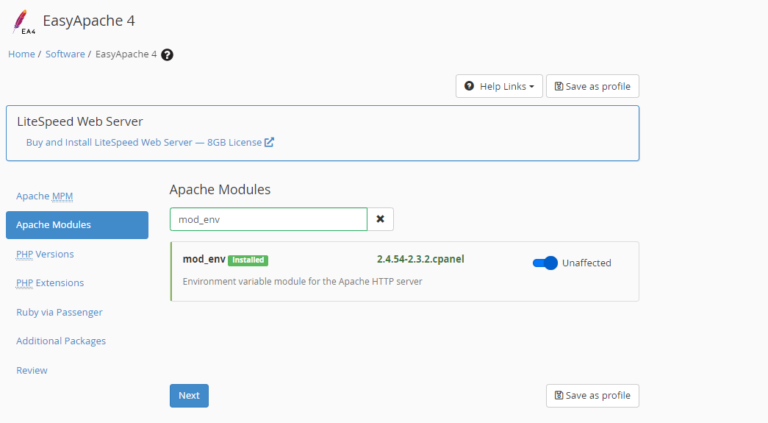Click the question icon in Help Links button

pos(469,86)
